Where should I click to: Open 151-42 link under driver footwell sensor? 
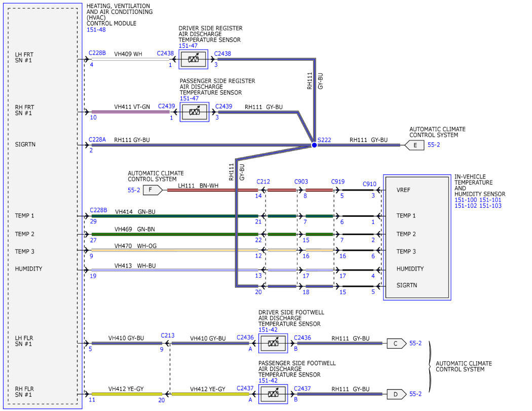(268, 329)
